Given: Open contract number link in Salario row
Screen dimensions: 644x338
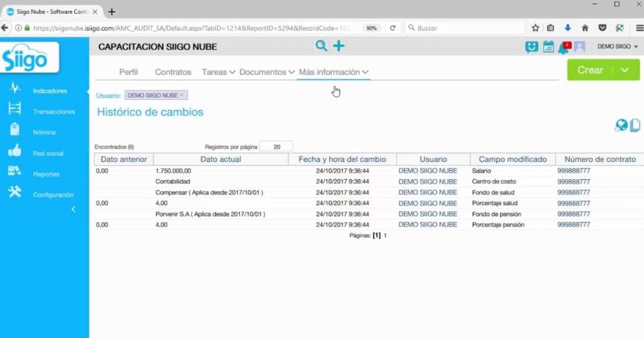Looking at the screenshot, I should [x=574, y=171].
